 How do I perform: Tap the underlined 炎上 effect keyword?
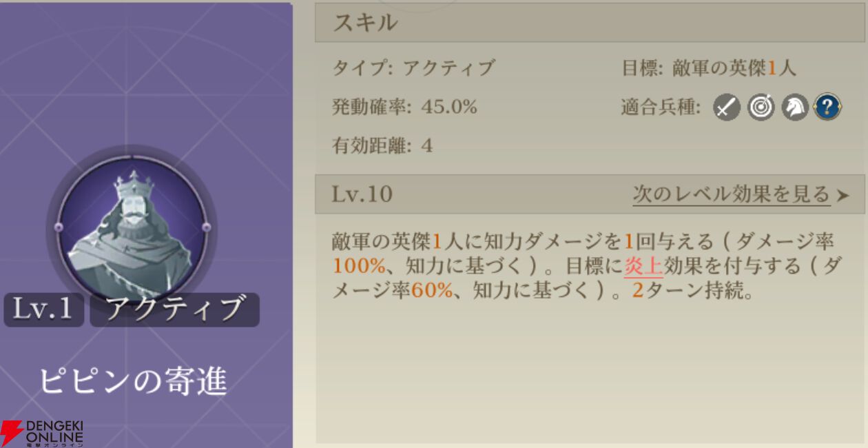(x=643, y=265)
